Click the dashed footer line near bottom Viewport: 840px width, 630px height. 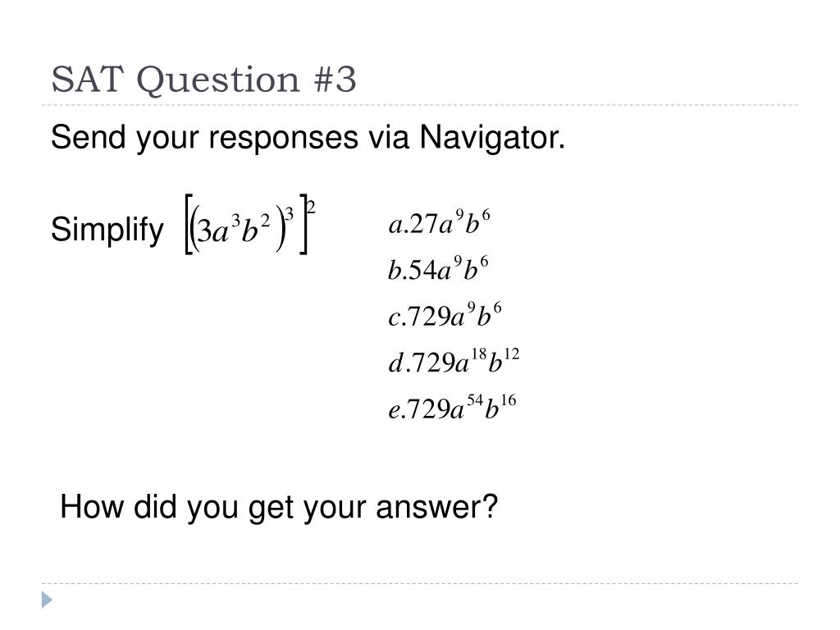coord(420,583)
